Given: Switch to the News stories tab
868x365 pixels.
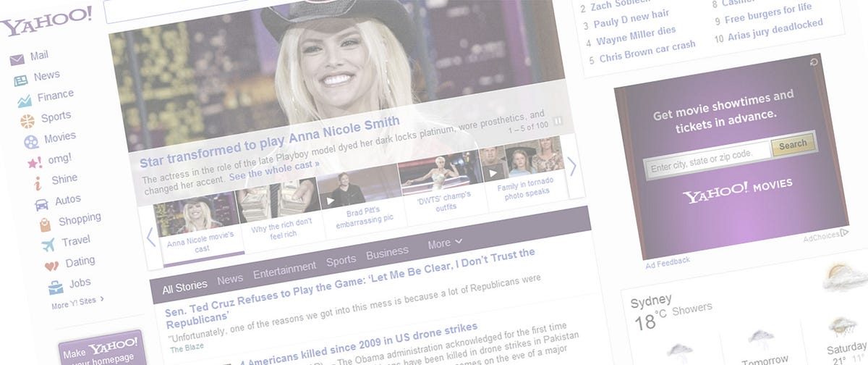Looking at the screenshot, I should [x=230, y=279].
